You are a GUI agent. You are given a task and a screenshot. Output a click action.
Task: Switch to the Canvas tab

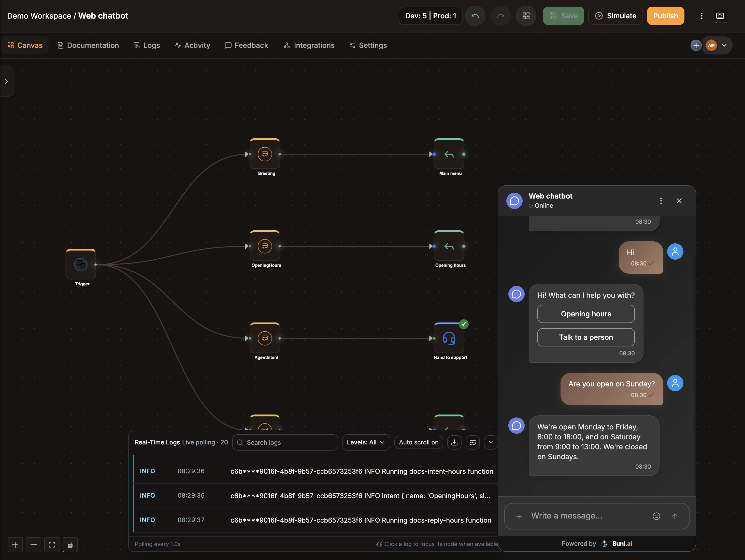click(x=25, y=45)
